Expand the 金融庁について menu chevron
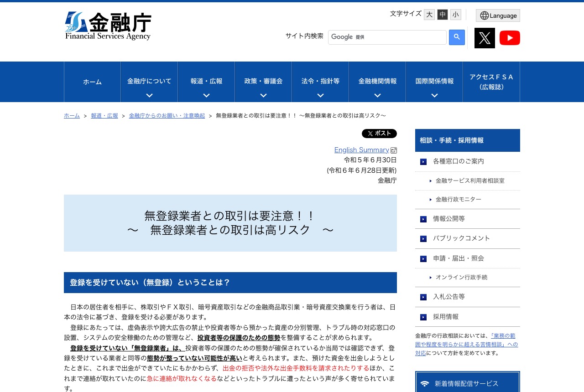Viewport: 584px width, 392px height. click(x=149, y=95)
